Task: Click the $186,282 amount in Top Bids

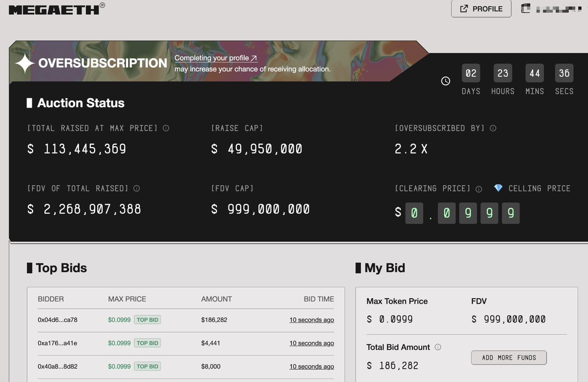Action: (x=214, y=320)
